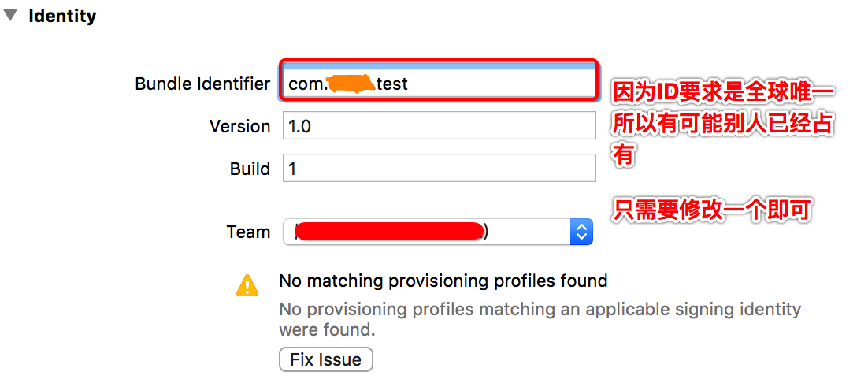The width and height of the screenshot is (868, 383).
Task: Collapse the Identity section disclosure triangle
Action: point(9,16)
